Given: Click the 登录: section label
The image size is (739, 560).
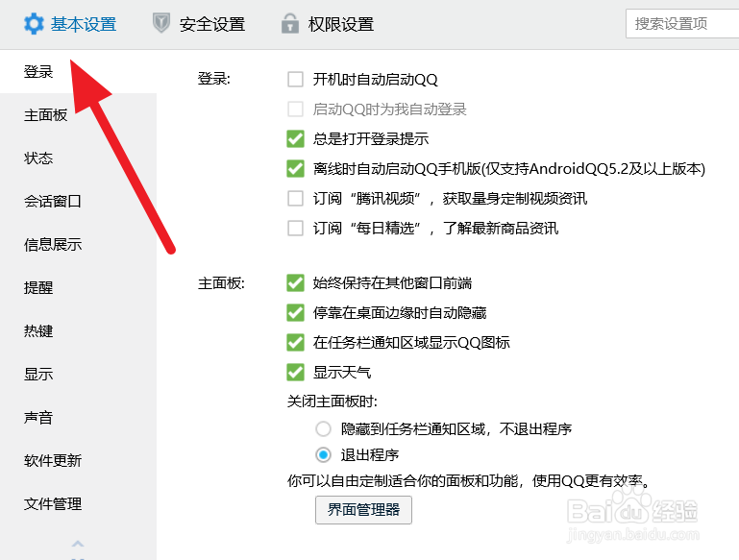Looking at the screenshot, I should coord(214,79).
